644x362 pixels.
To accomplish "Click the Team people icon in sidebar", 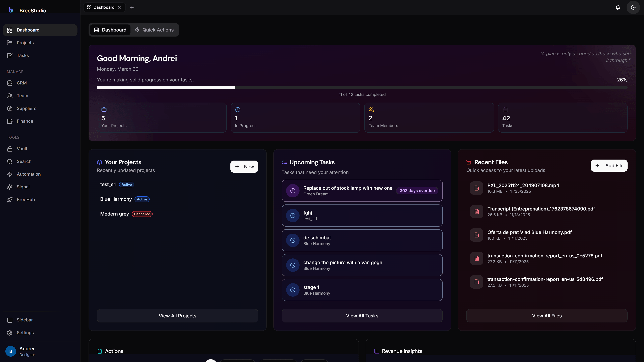I will click(x=10, y=96).
